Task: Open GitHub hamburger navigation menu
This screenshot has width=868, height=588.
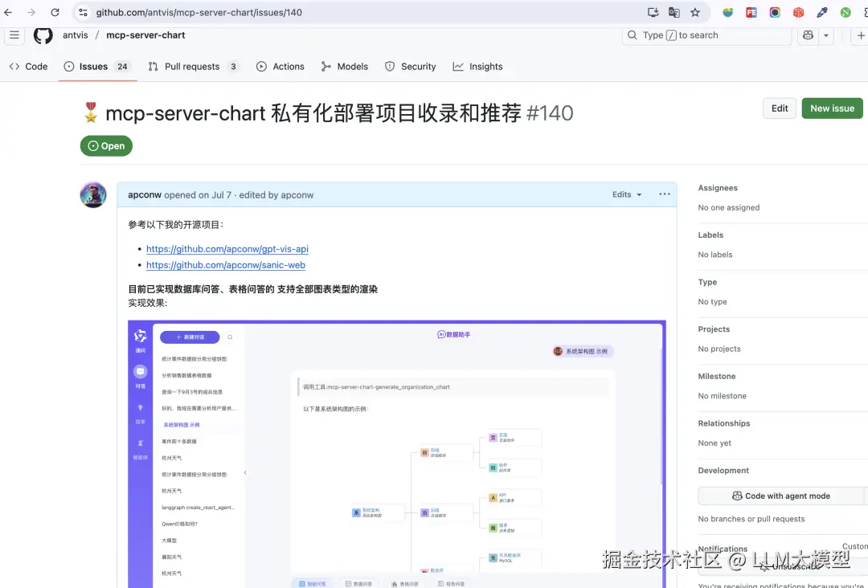Action: [14, 35]
